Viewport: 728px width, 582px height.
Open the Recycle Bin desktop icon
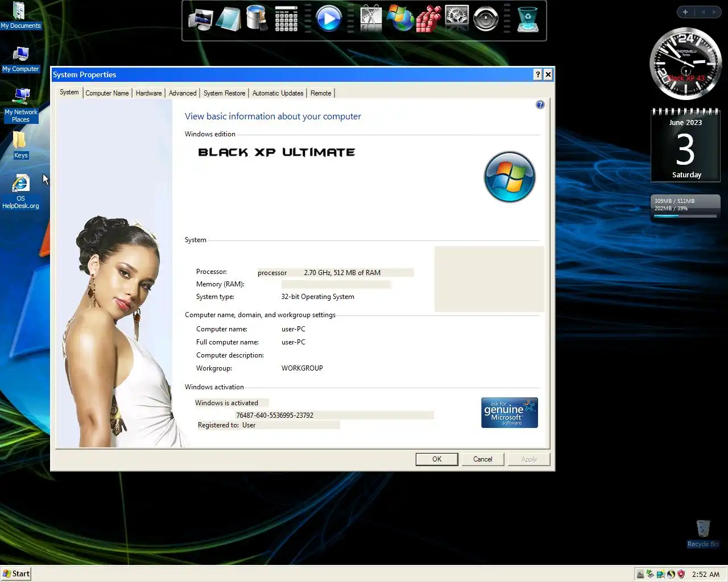pos(703,534)
